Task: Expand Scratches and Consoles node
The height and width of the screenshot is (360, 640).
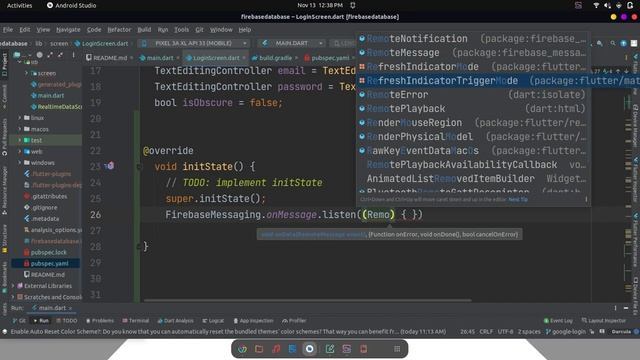Action: (13, 297)
